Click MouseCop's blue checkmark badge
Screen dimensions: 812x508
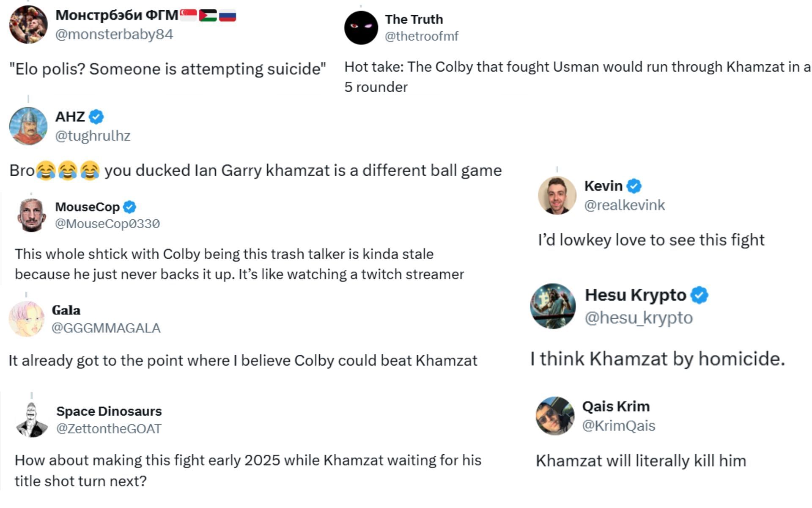pos(130,207)
